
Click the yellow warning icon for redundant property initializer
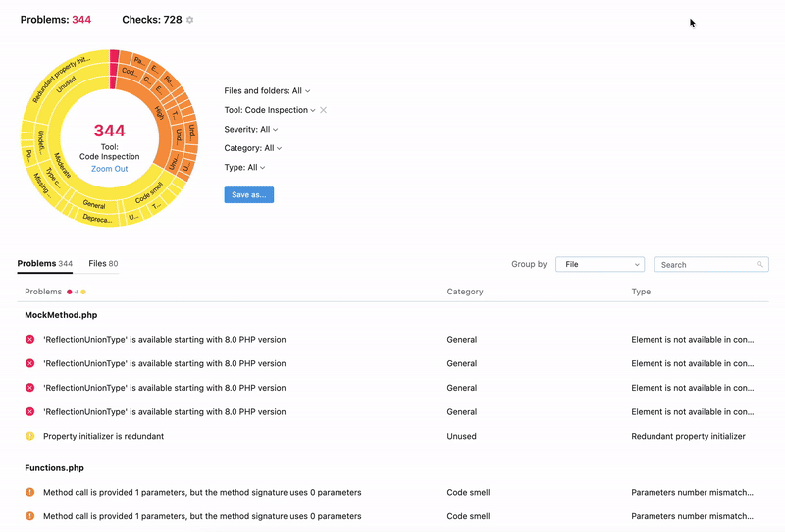[x=30, y=436]
